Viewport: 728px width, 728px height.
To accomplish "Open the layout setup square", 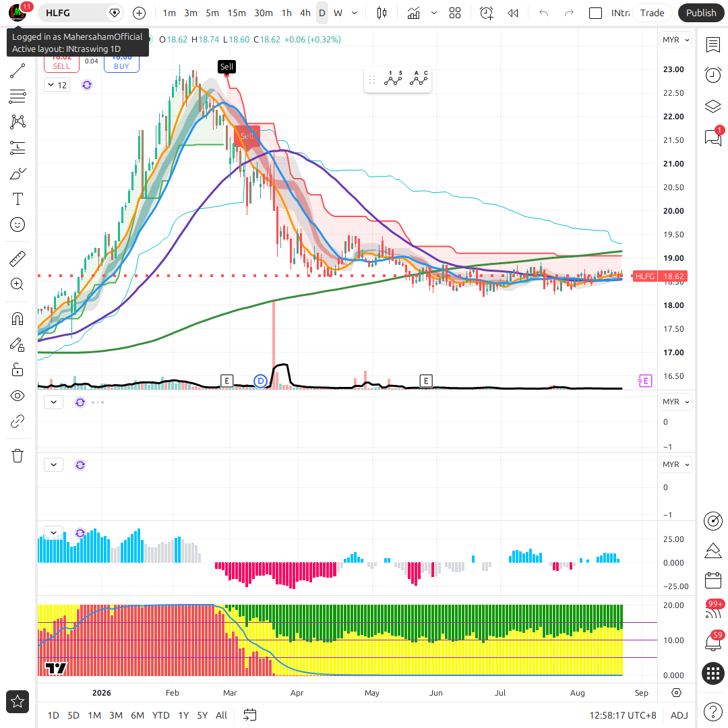I will click(x=595, y=13).
